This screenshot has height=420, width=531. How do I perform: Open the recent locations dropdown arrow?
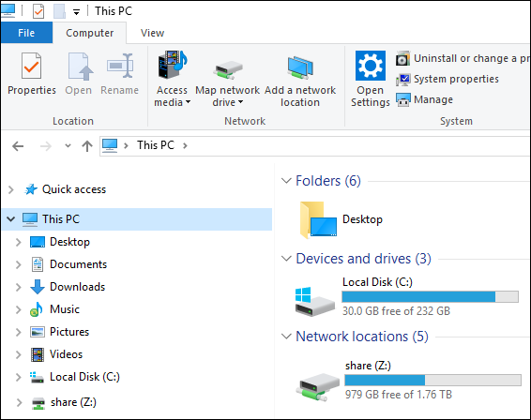coord(68,146)
